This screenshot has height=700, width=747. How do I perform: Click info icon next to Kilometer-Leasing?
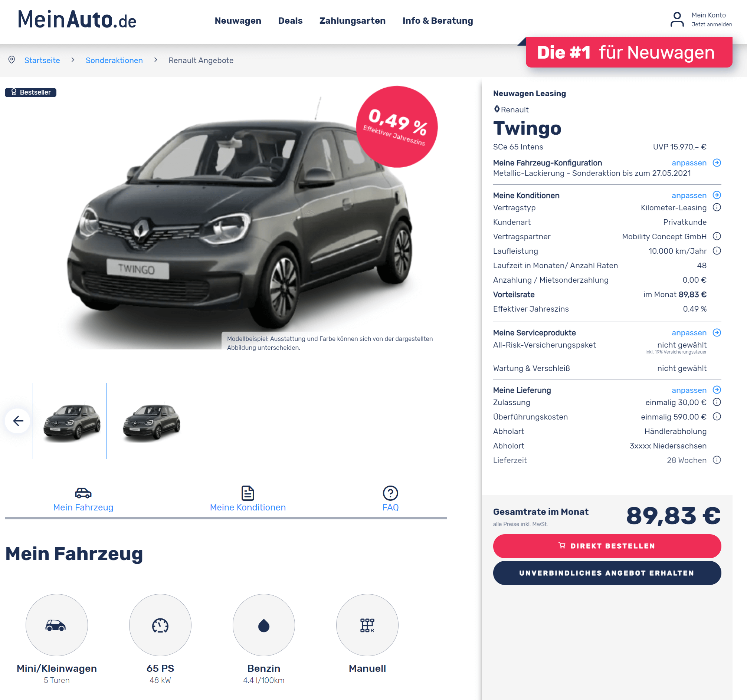(717, 207)
